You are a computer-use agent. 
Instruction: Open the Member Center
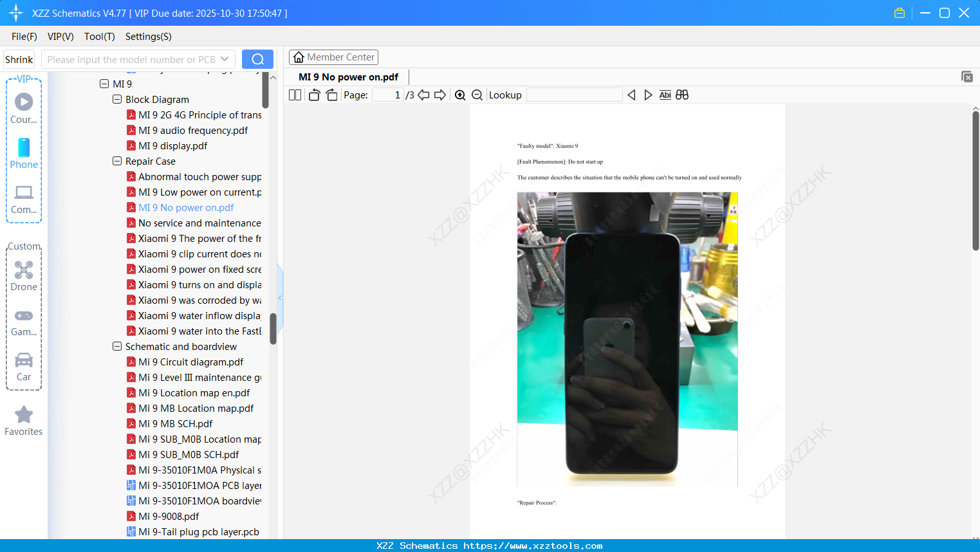333,57
